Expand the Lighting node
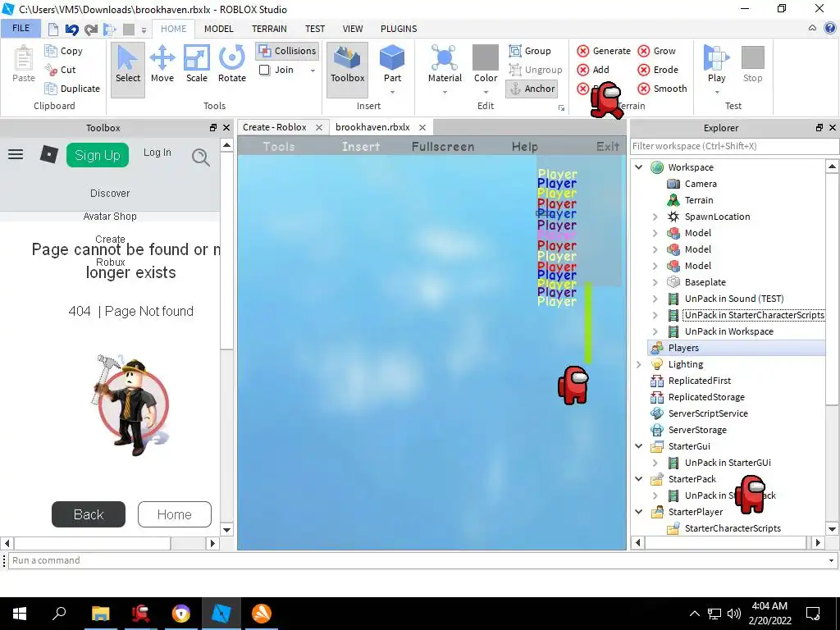The image size is (840, 630). 638,364
